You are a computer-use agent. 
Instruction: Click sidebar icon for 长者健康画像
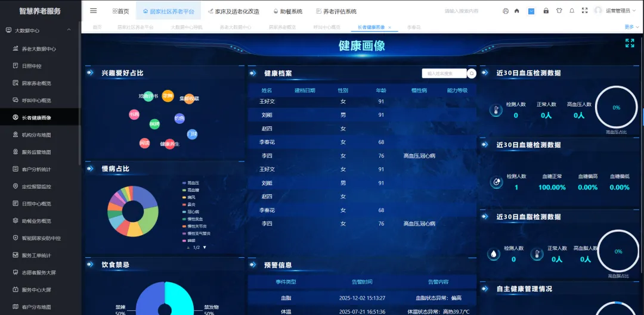[x=16, y=117]
